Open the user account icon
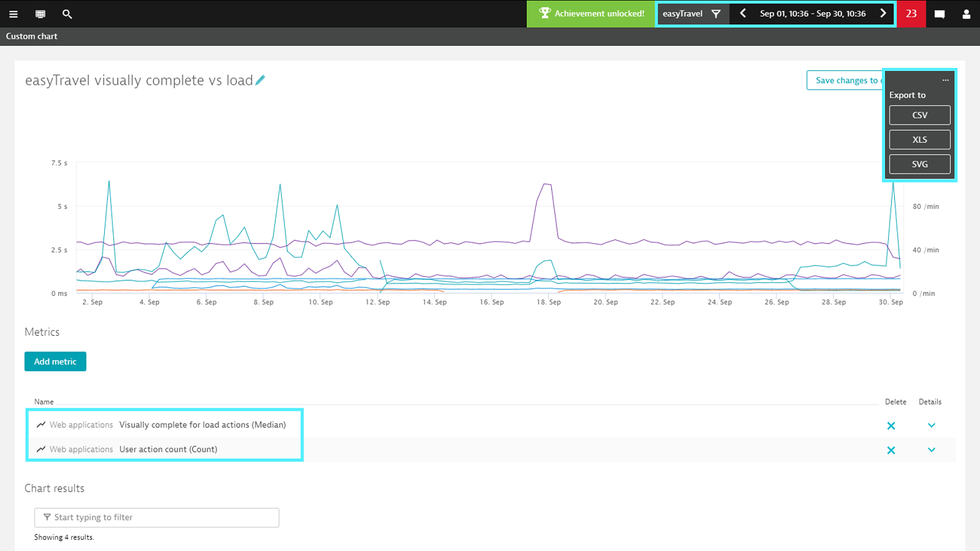 pyautogui.click(x=967, y=13)
